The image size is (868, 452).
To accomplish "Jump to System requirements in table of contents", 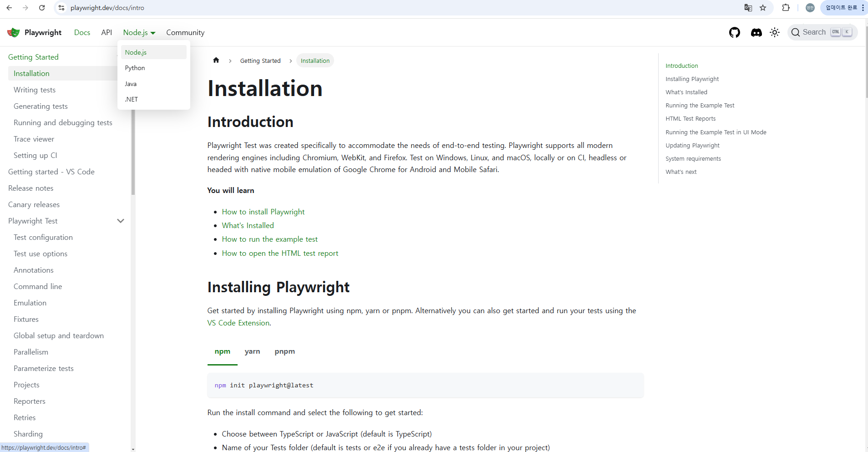I will coord(693,158).
